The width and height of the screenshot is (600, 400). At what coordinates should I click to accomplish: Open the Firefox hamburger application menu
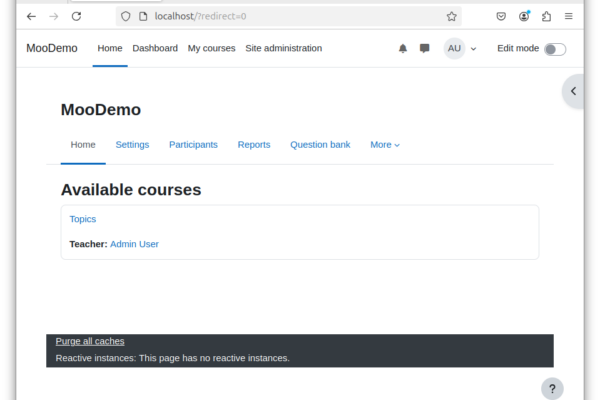569,16
